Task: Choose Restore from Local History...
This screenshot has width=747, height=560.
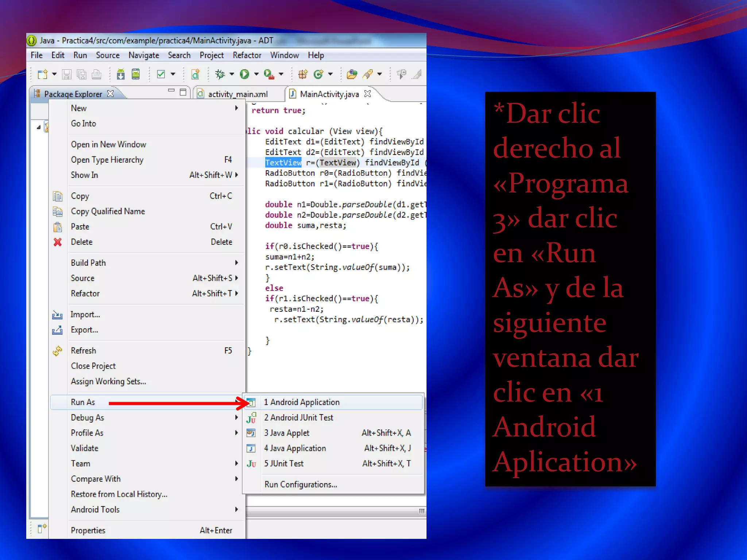Action: (x=147, y=494)
